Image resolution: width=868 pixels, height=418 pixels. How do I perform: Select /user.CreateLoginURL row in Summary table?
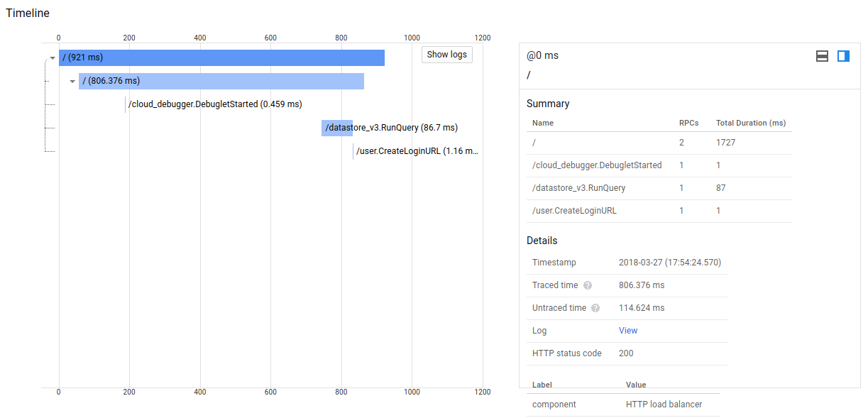(574, 211)
